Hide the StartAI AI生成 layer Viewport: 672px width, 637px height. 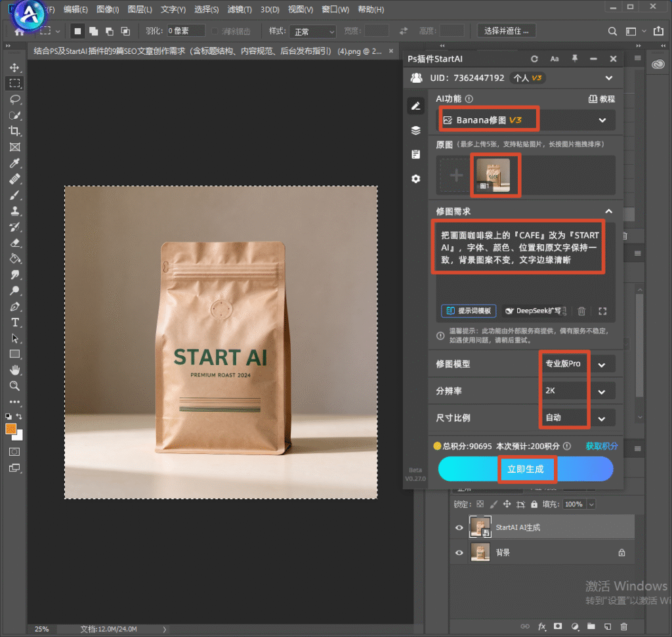pyautogui.click(x=459, y=527)
